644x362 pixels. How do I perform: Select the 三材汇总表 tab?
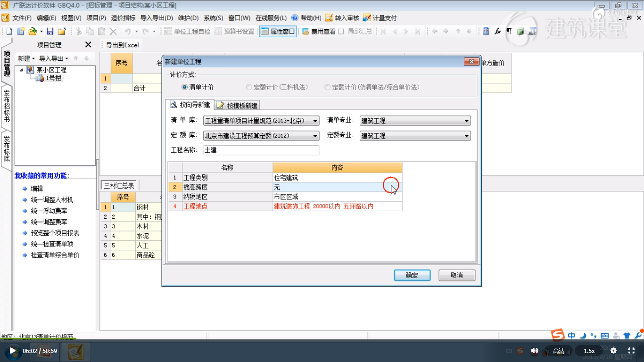[119, 186]
